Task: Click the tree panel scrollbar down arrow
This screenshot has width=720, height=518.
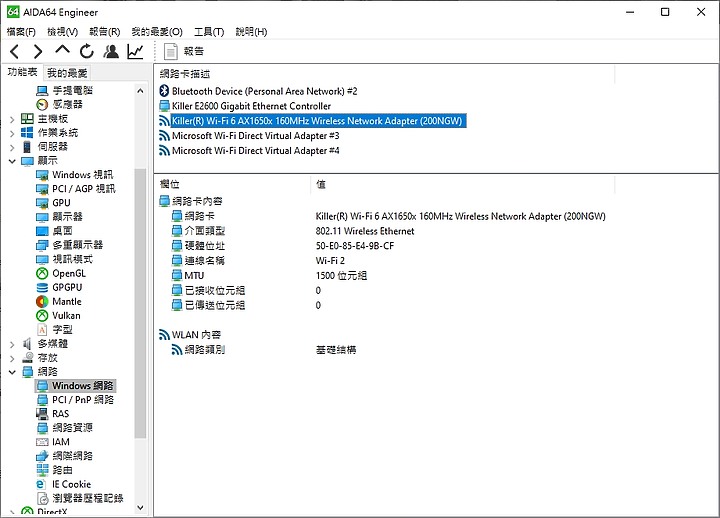Action: 141,508
